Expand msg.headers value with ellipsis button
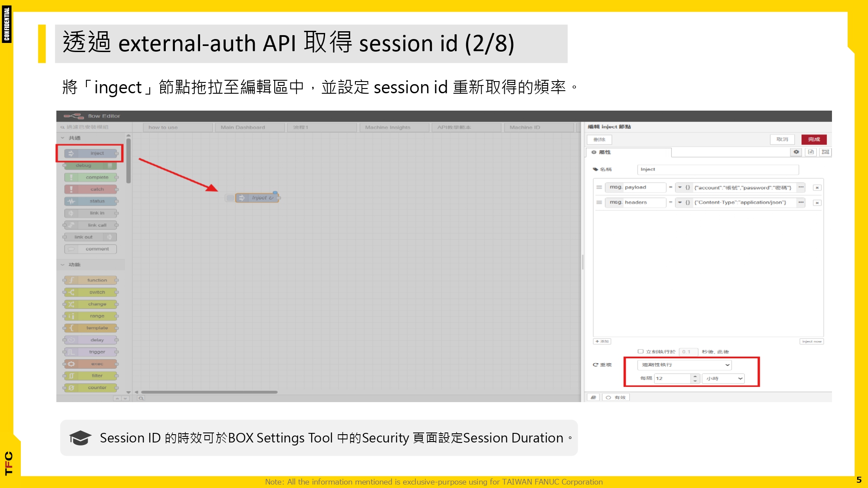The width and height of the screenshot is (868, 488). tap(801, 202)
